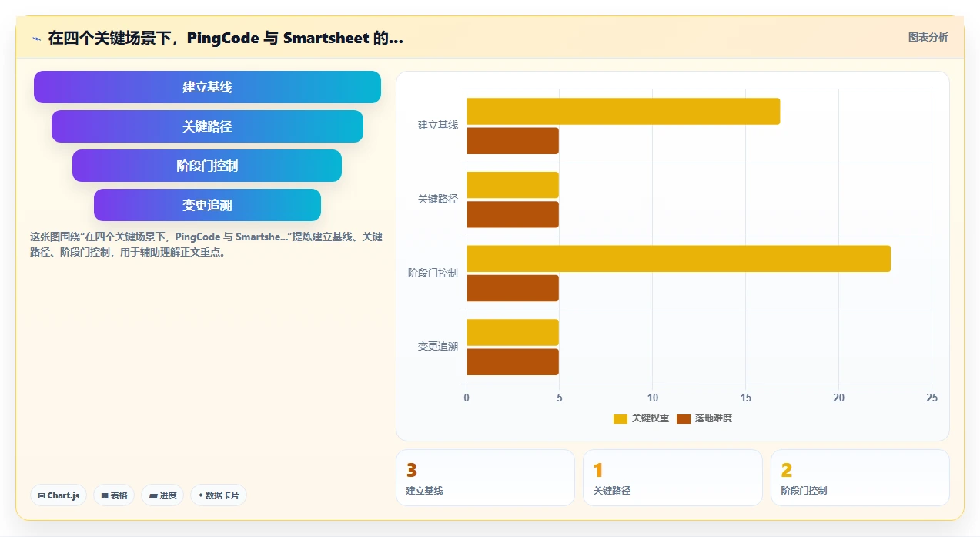Toggle the 关键权重 legend swatch
Image resolution: width=980 pixels, height=537 pixels.
pos(620,418)
